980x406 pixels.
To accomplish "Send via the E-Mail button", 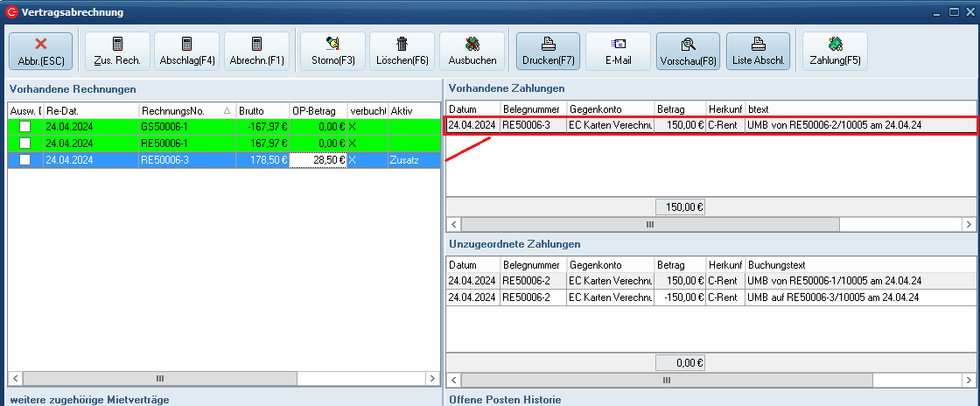I will tap(618, 52).
